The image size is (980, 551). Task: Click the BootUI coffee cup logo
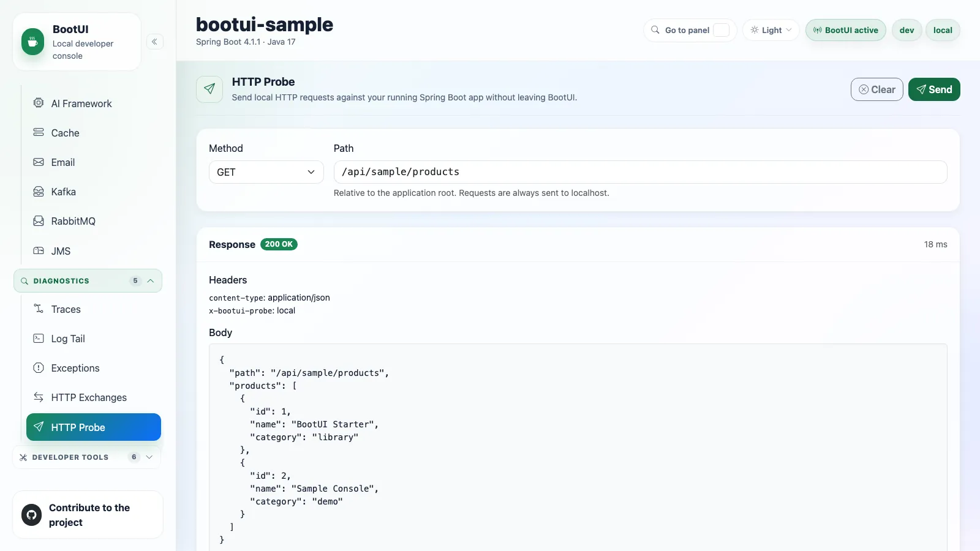(x=32, y=42)
